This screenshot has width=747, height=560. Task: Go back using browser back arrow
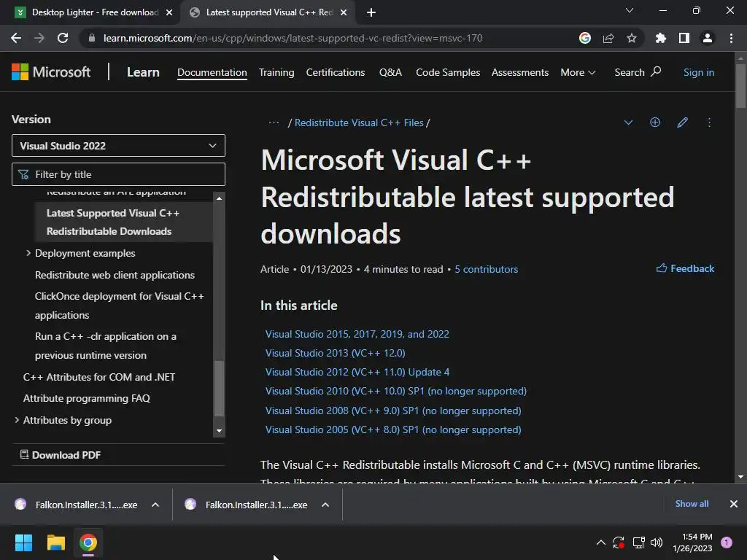tap(16, 38)
